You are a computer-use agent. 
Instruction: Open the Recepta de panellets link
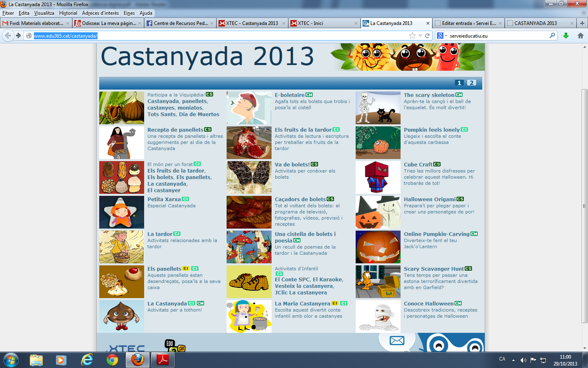175,130
